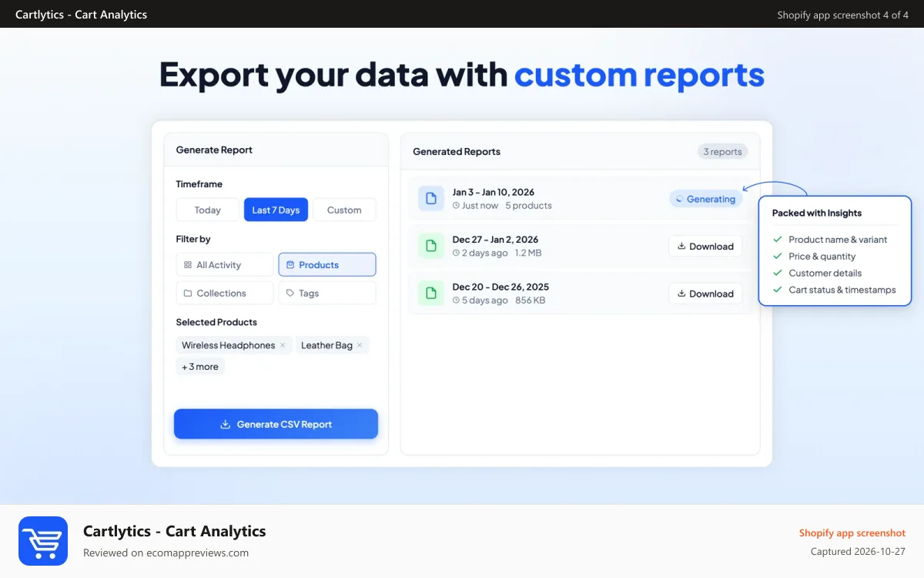Click Generate CSV Report button
Viewport: 924px width, 578px height.
[x=276, y=424]
